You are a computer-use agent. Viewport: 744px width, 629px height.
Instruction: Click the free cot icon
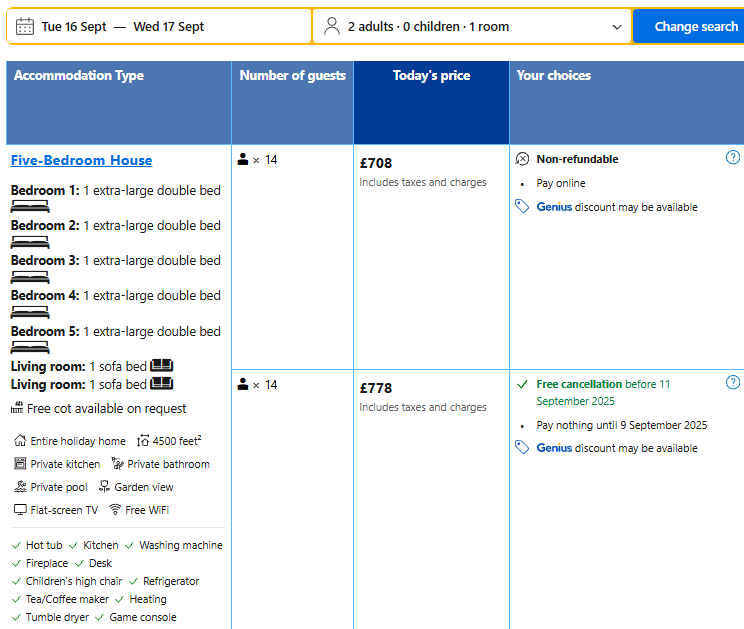(17, 408)
